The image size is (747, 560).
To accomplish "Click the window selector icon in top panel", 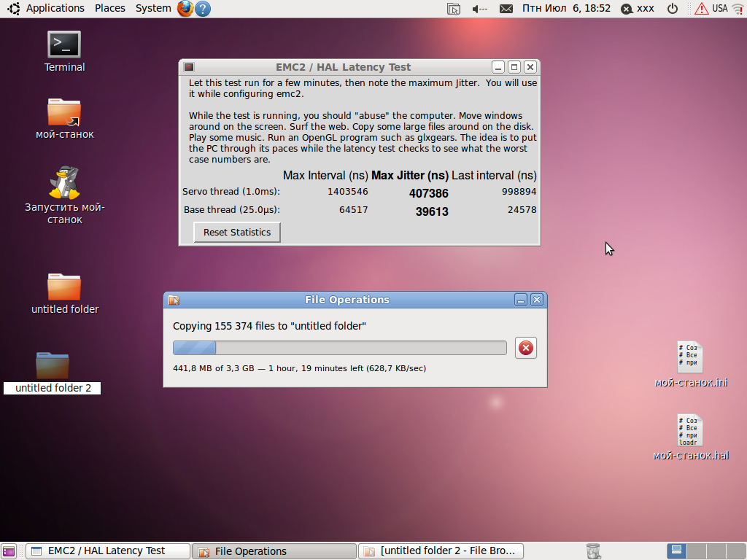I will (x=454, y=9).
